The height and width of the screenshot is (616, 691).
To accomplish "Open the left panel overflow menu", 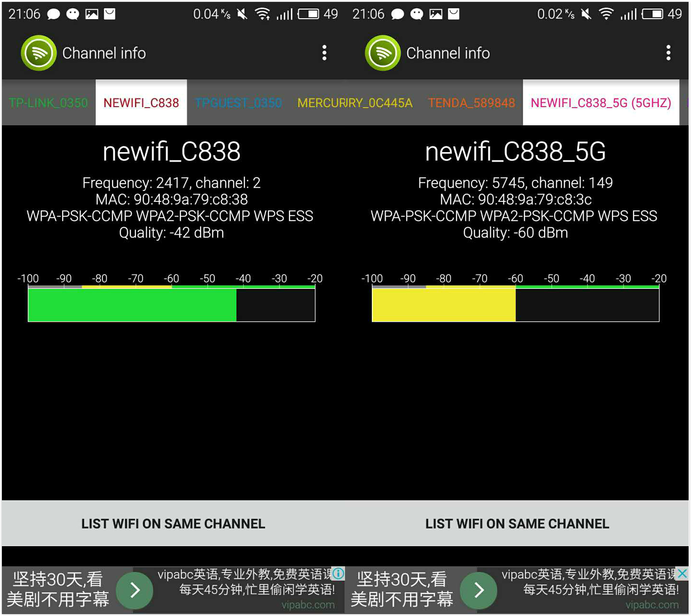I will [x=324, y=53].
